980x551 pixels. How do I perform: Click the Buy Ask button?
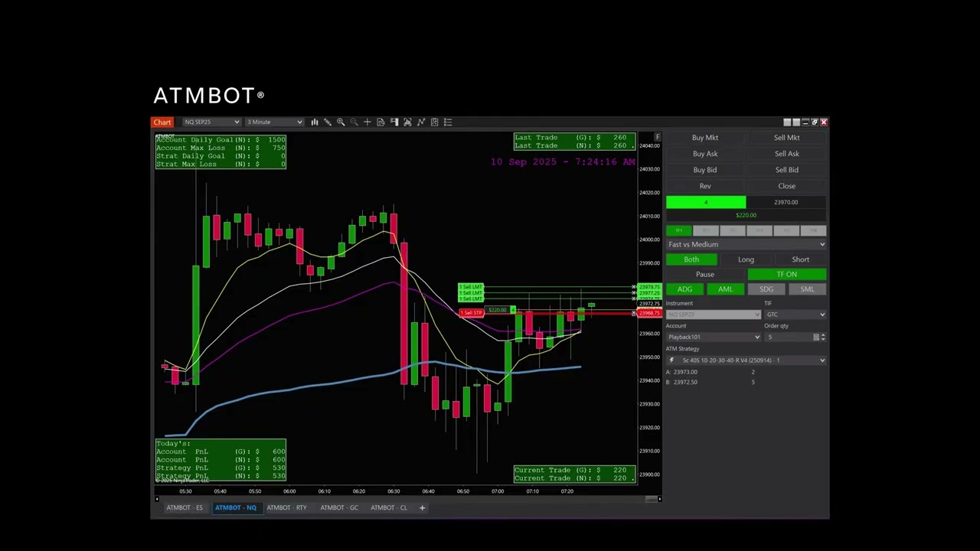[x=705, y=154]
